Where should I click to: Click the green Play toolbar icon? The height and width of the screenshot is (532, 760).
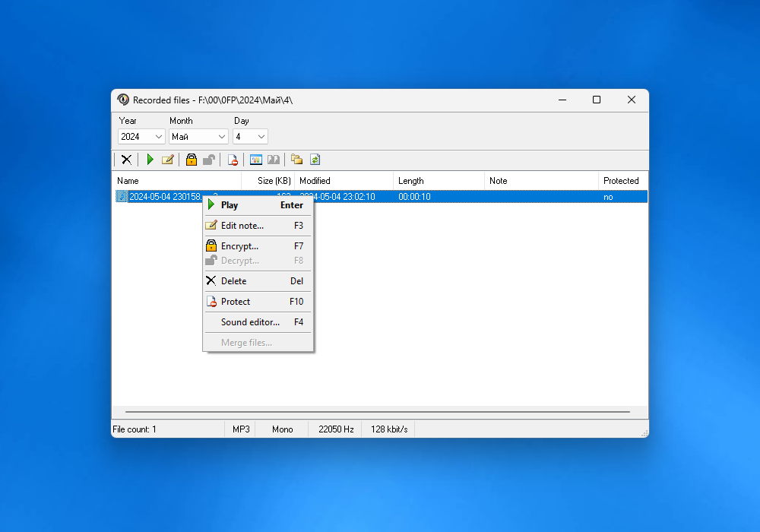tap(150, 160)
